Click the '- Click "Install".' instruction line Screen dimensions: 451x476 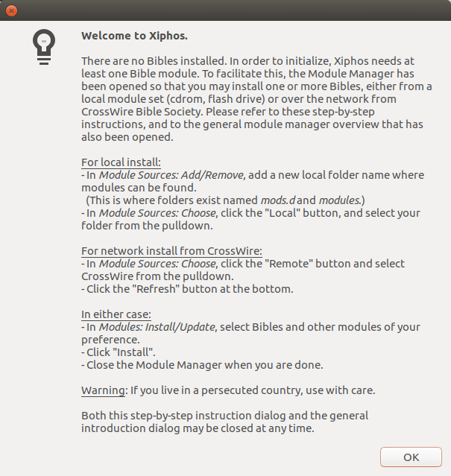point(119,352)
